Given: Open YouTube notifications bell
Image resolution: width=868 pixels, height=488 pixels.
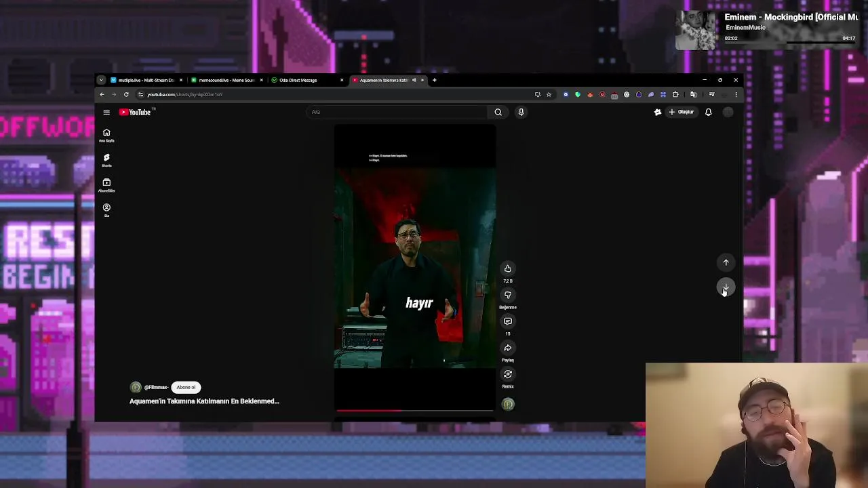Looking at the screenshot, I should coord(708,112).
